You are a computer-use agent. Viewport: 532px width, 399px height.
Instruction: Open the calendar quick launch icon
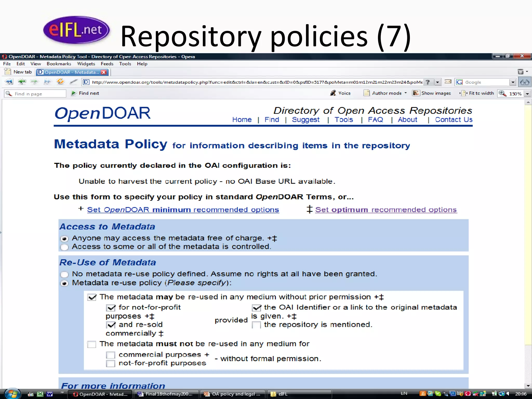31,394
